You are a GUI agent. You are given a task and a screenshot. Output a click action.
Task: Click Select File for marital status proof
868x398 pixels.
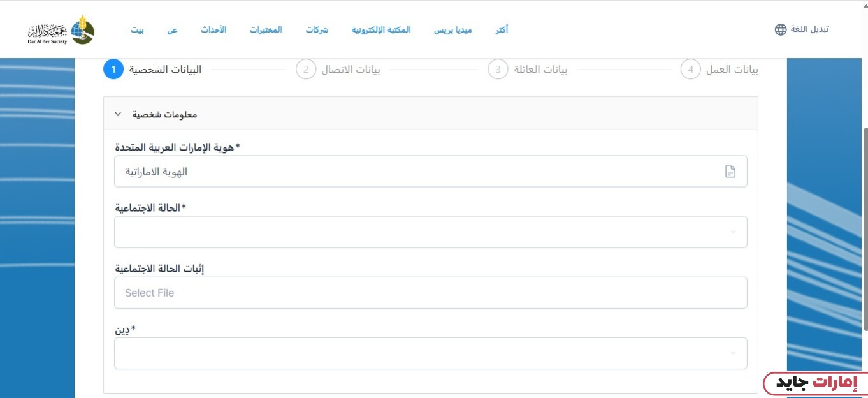(430, 293)
